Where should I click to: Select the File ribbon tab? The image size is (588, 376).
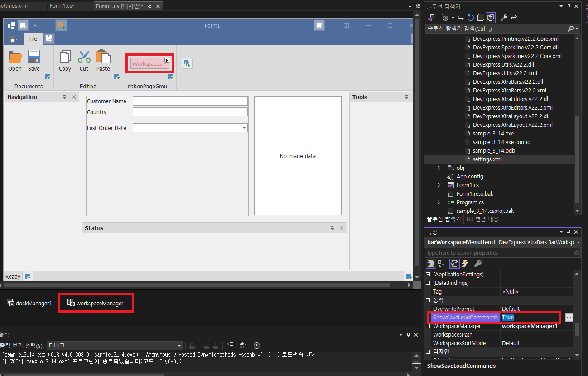coord(33,39)
